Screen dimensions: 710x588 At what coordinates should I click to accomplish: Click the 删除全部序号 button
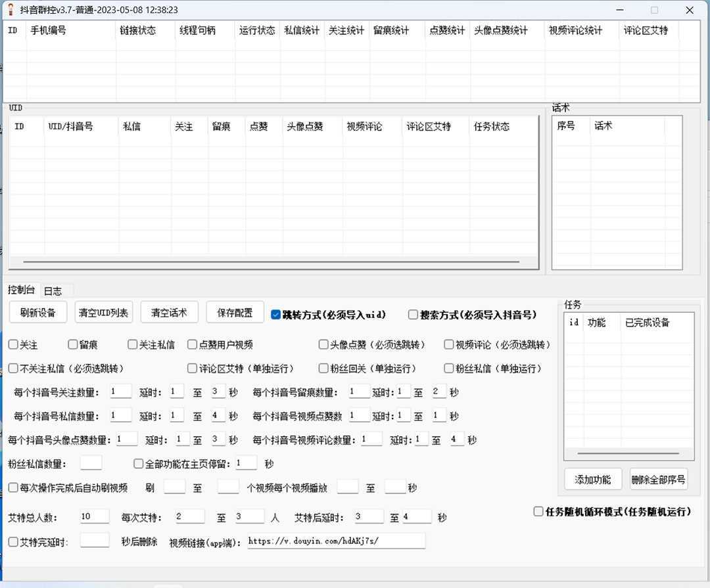[x=658, y=480]
